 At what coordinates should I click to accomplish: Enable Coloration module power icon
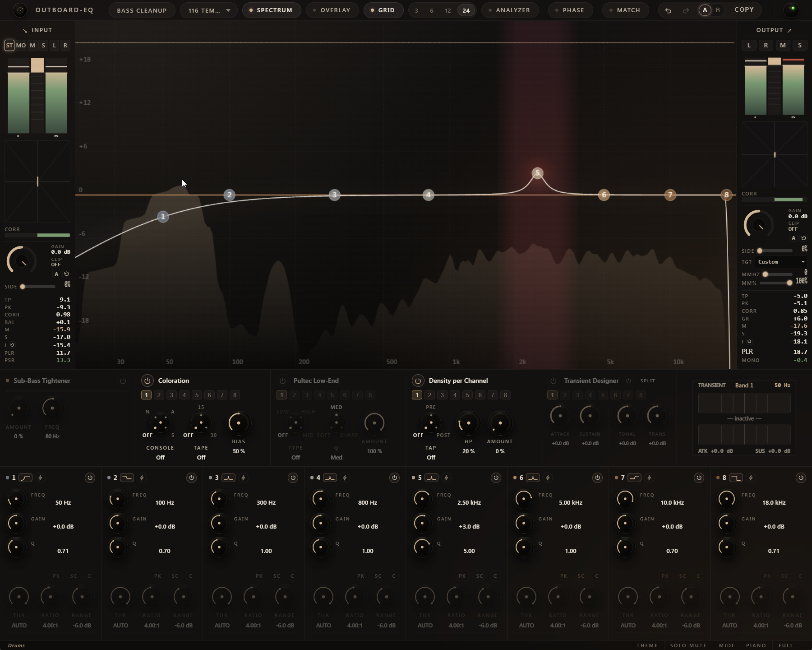coord(147,381)
